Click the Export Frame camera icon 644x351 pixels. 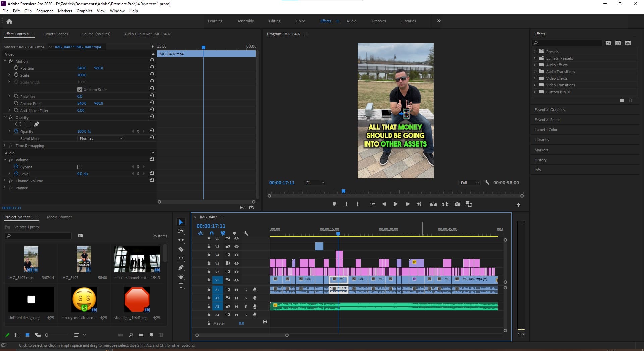[x=457, y=204]
